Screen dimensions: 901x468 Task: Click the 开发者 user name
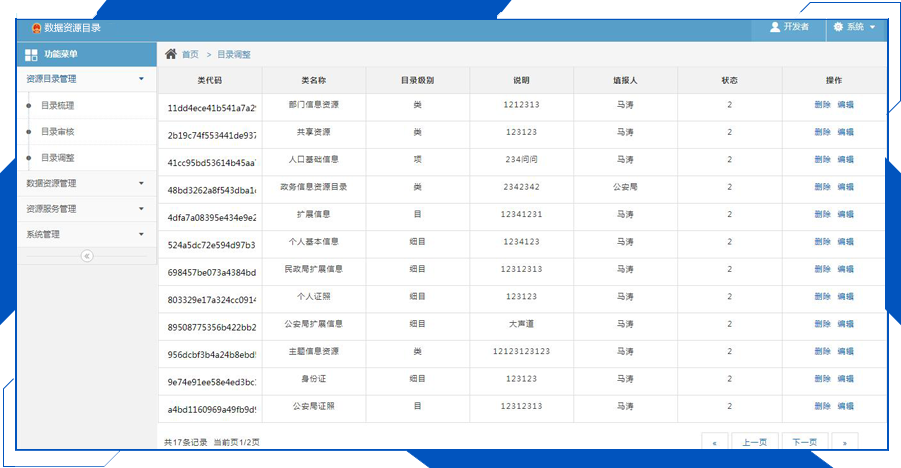[796, 27]
